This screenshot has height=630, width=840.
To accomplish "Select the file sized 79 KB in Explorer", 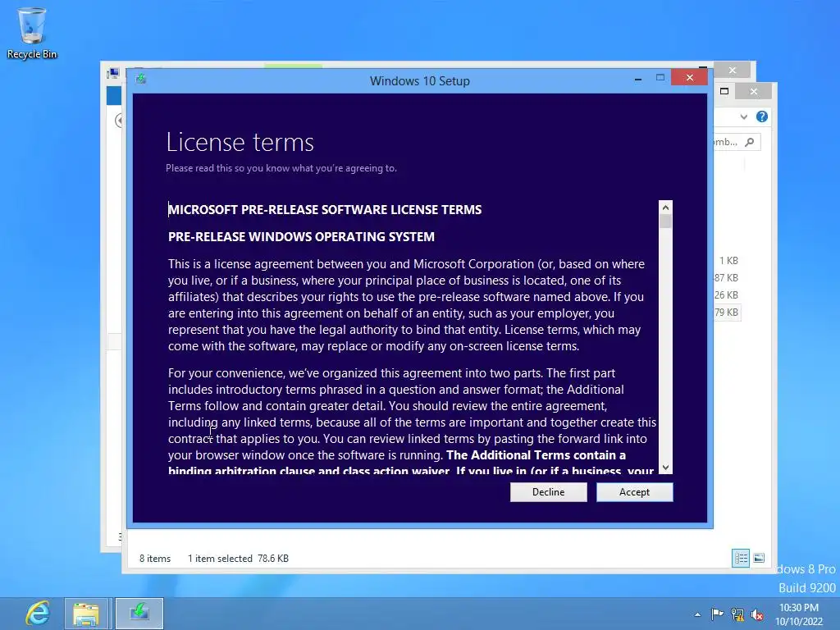I will tap(727, 313).
